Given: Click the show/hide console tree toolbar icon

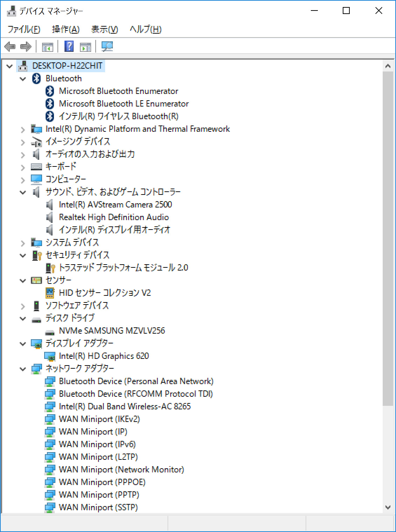Looking at the screenshot, I should pos(47,47).
